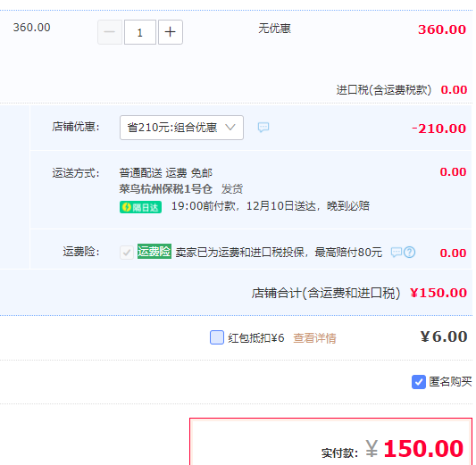The height and width of the screenshot is (465, 476).
Task: Click the 实付款 ¥150.00 total amount
Action: tap(414, 449)
